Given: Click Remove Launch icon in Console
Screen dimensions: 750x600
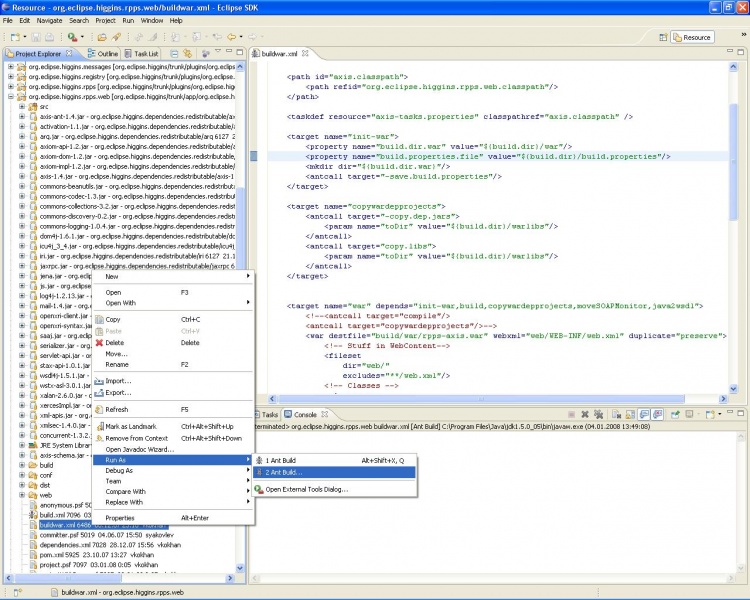Looking at the screenshot, I should click(x=585, y=414).
